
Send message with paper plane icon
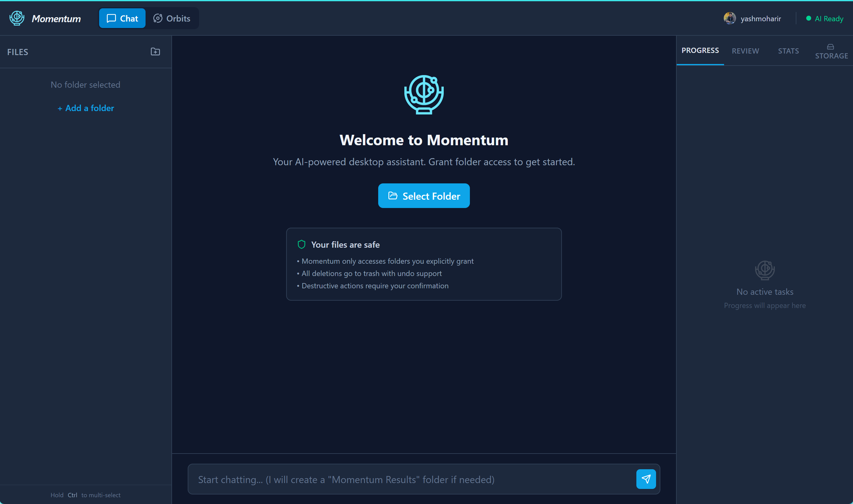646,479
